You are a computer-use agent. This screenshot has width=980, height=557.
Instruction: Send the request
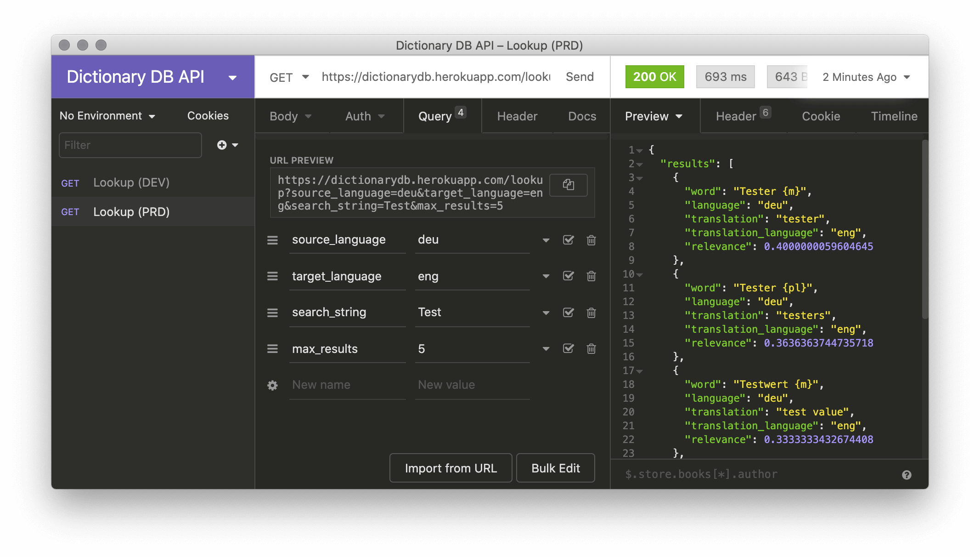pyautogui.click(x=580, y=77)
